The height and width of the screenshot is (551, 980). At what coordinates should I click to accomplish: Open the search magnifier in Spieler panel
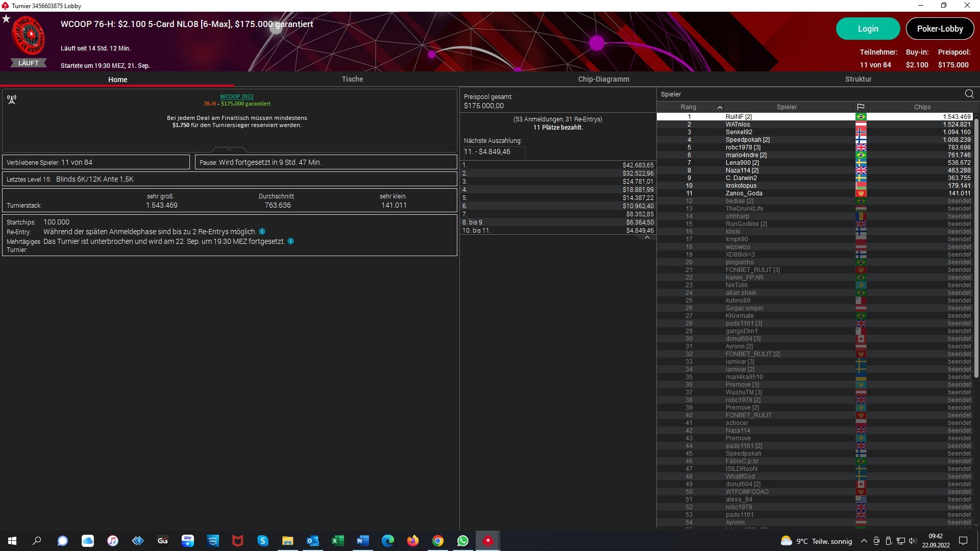[x=969, y=94]
